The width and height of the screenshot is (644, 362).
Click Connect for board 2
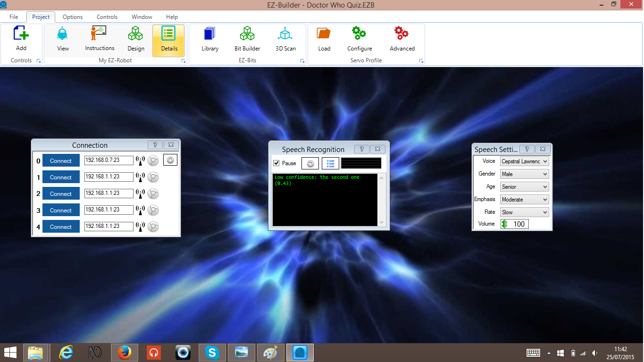(x=61, y=194)
